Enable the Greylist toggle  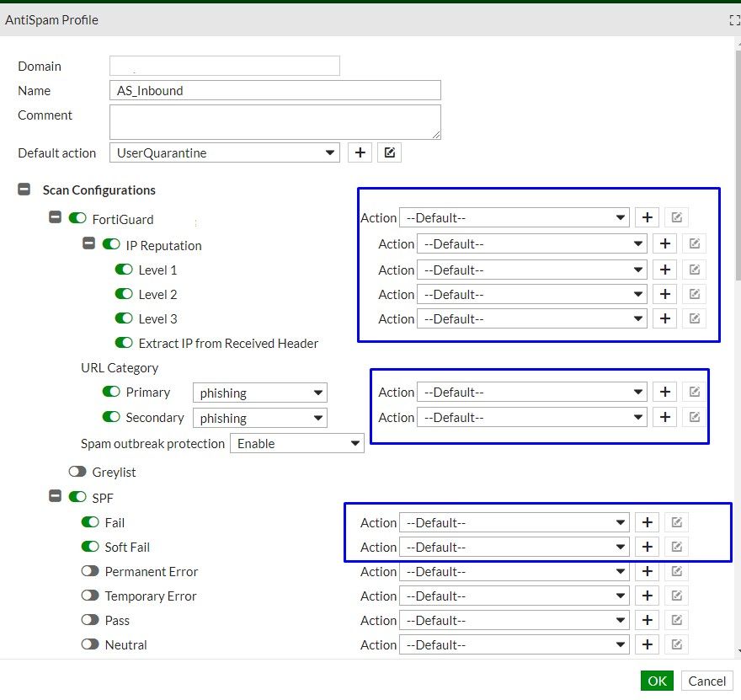click(x=77, y=473)
